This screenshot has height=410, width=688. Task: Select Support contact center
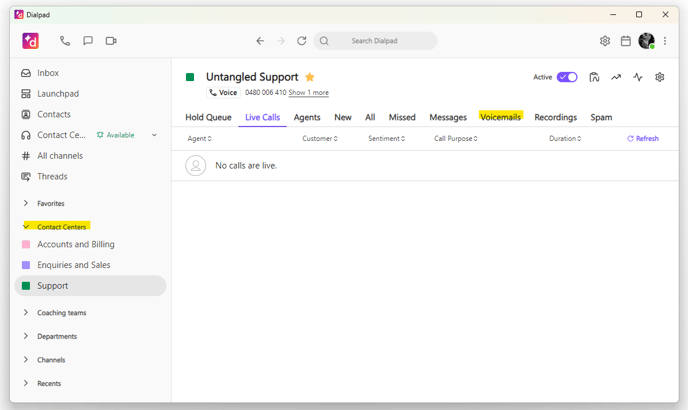pyautogui.click(x=90, y=286)
